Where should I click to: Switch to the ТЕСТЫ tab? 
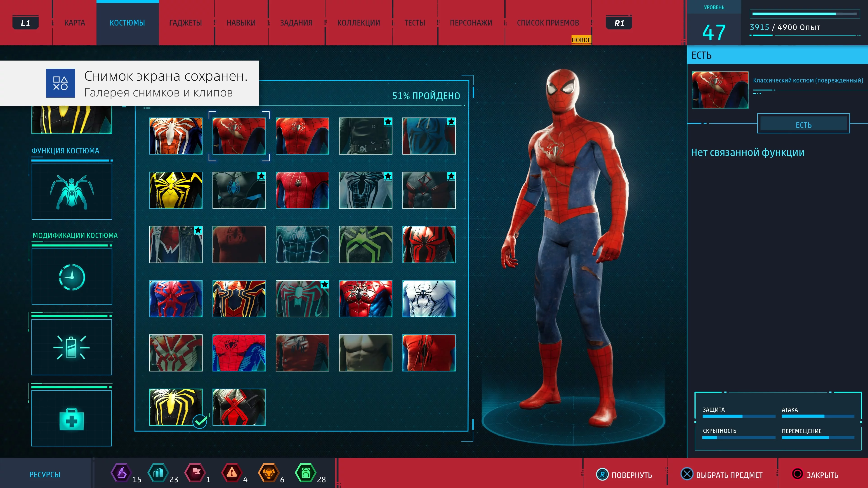(x=415, y=23)
